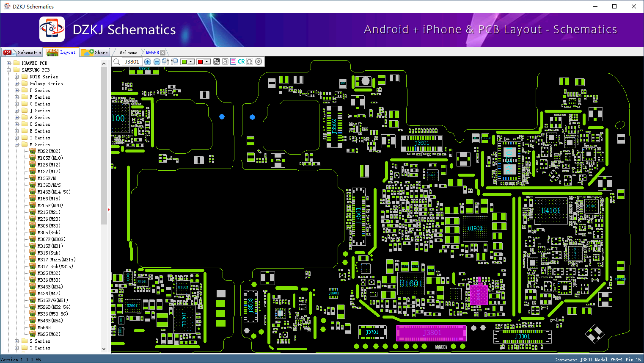Screen dimensions: 644x363
Task: Switch to the Schematic tab
Action: pyautogui.click(x=22, y=53)
